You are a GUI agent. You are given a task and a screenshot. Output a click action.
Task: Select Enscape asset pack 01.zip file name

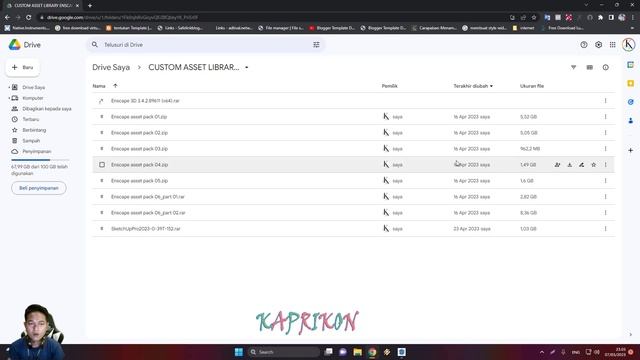point(139,117)
